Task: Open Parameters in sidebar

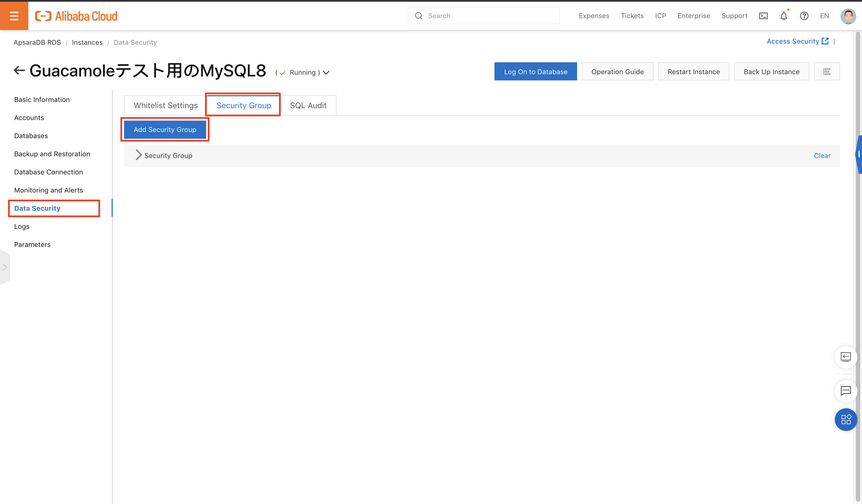Action: click(x=33, y=244)
